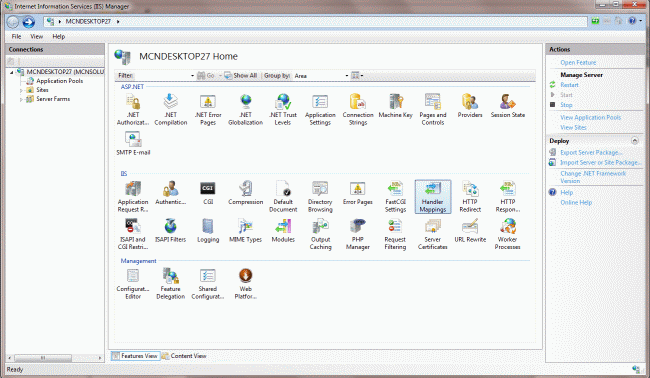
Task: Click Restart in Manage Server actions
Action: click(569, 85)
